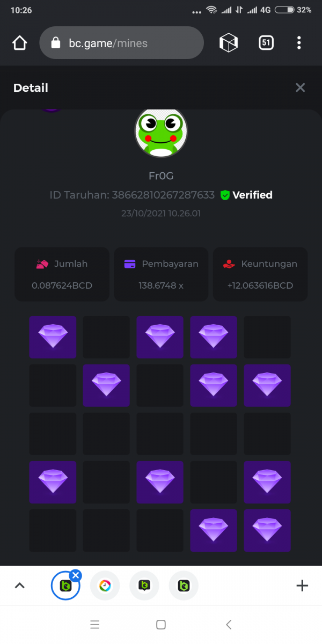Open the browser three-dot menu
The image size is (322, 644).
(299, 43)
